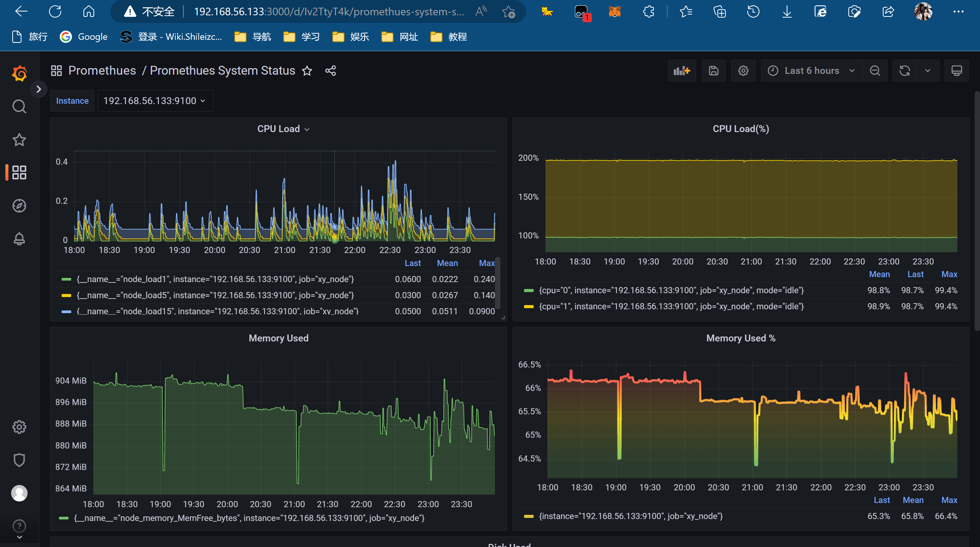Sort CPU Load legend by Max

pos(487,263)
